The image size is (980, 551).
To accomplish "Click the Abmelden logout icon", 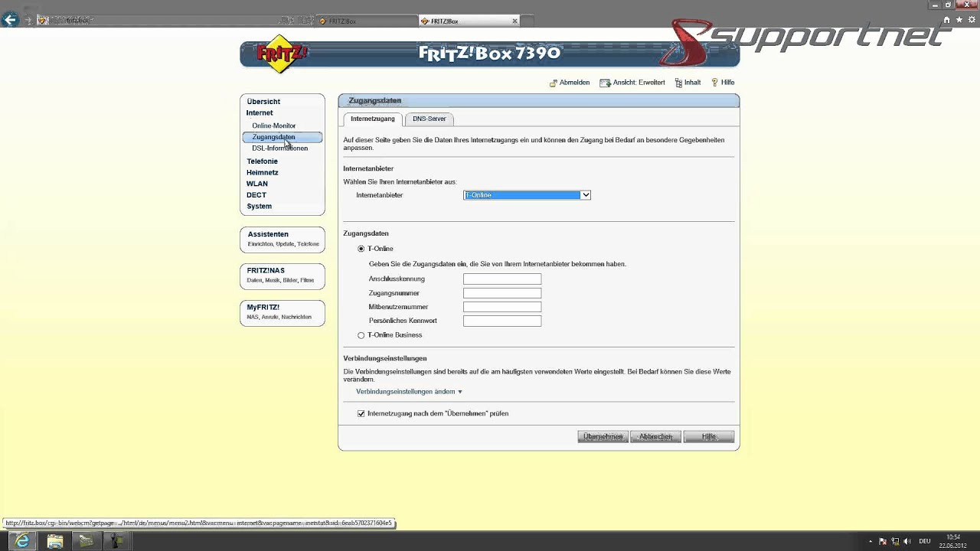I will (x=554, y=83).
